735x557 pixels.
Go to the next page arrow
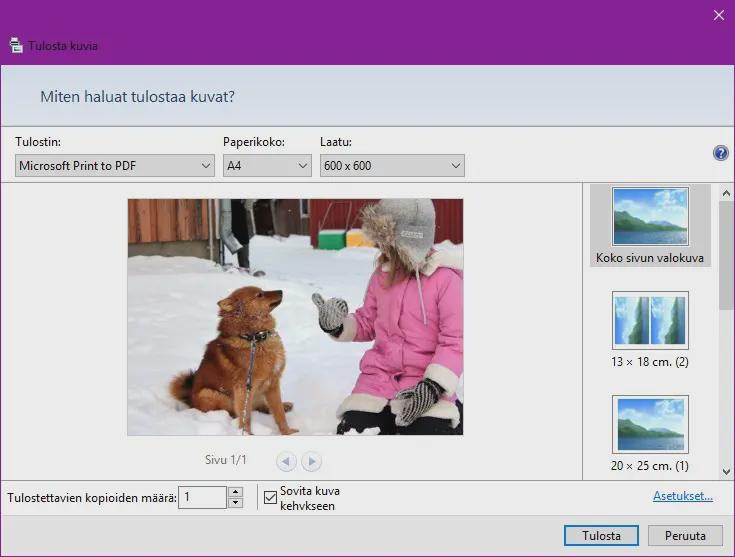point(312,461)
